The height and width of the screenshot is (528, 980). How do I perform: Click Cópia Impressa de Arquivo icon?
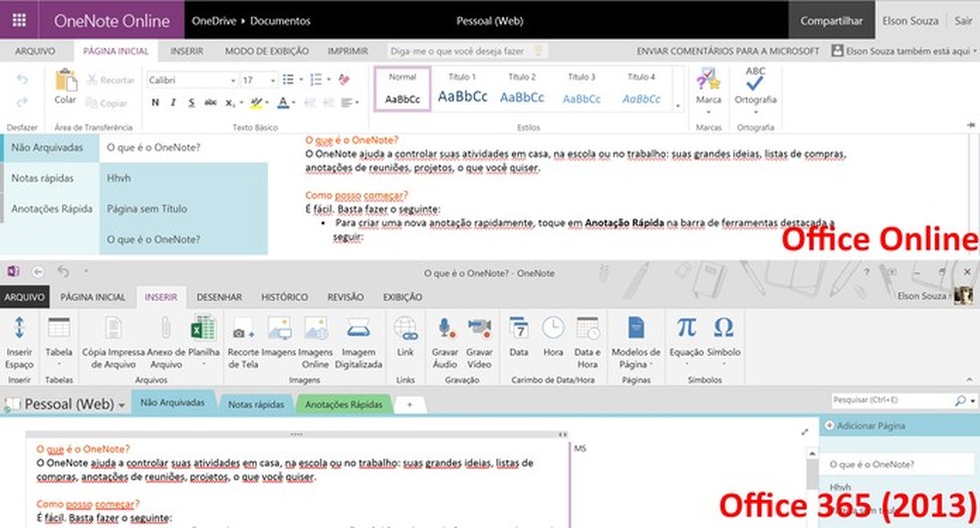pyautogui.click(x=114, y=328)
